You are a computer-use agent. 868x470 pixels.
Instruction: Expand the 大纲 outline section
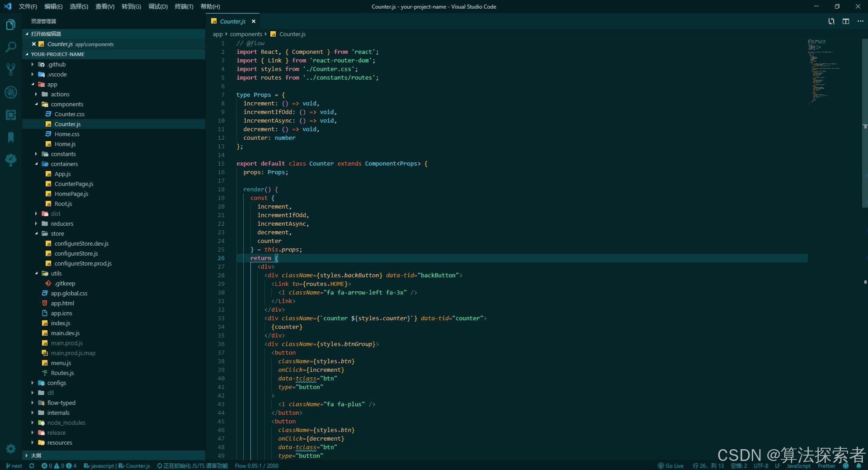pos(113,456)
